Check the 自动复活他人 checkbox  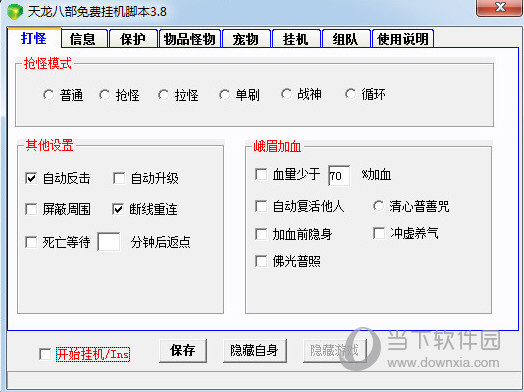point(261,206)
